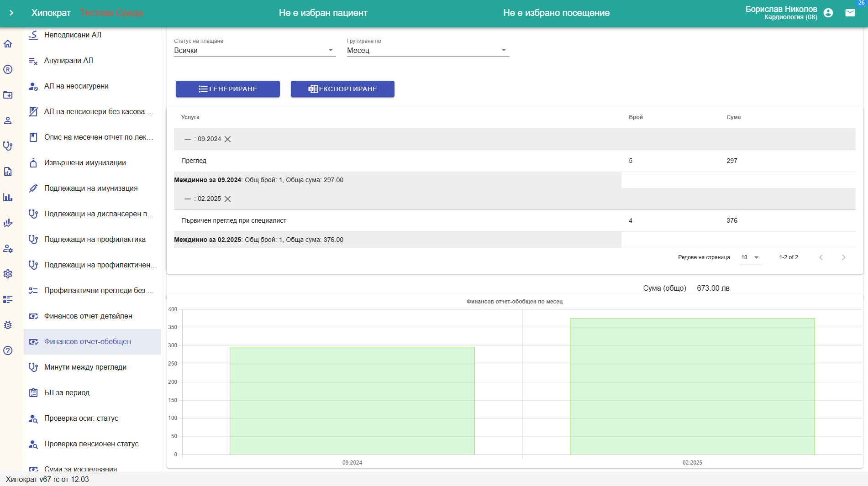This screenshot has width=868, height=486.
Task: Remove the 09.2024 group with X
Action: click(228, 139)
